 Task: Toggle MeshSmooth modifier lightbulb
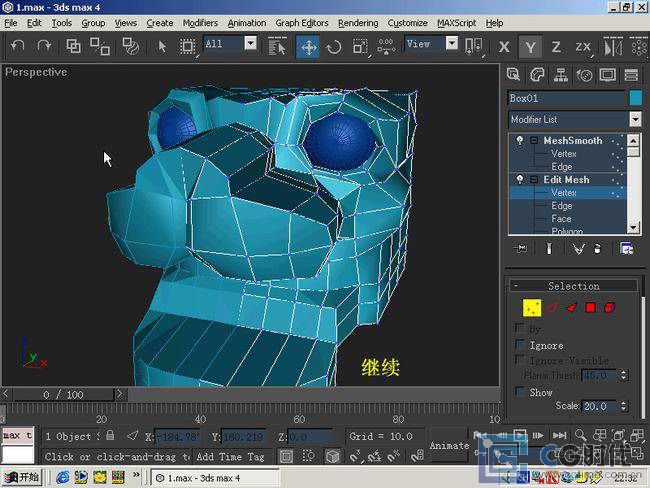(x=519, y=141)
